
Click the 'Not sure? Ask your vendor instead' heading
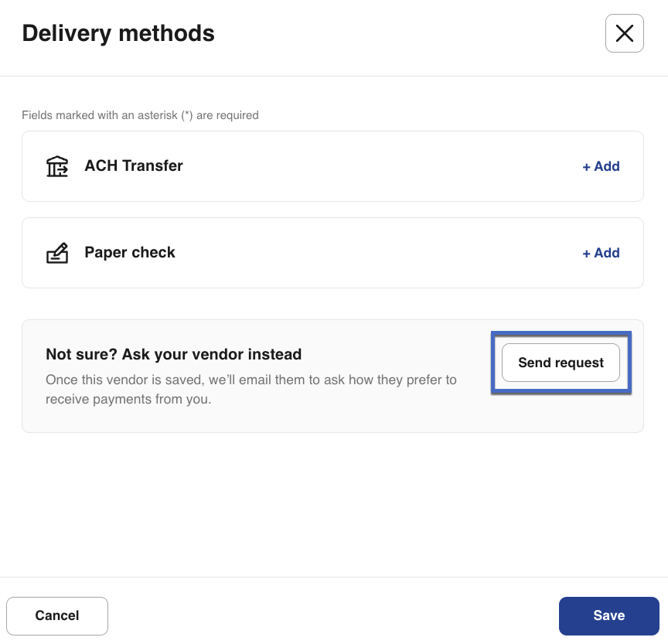click(173, 355)
